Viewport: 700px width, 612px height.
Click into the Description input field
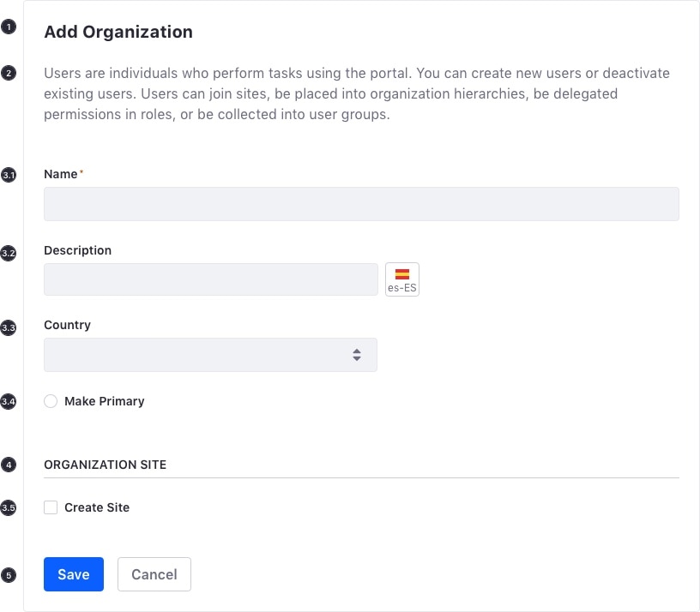(x=210, y=279)
